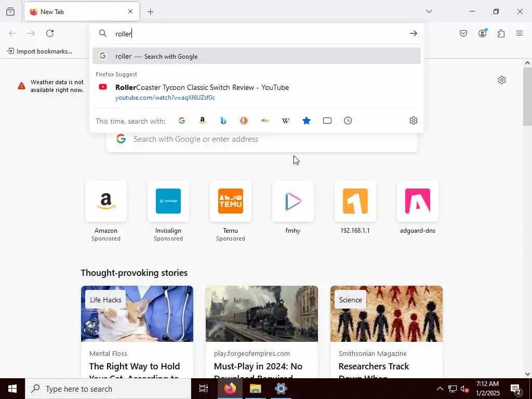Click the go arrow in the address bar

tap(413, 33)
